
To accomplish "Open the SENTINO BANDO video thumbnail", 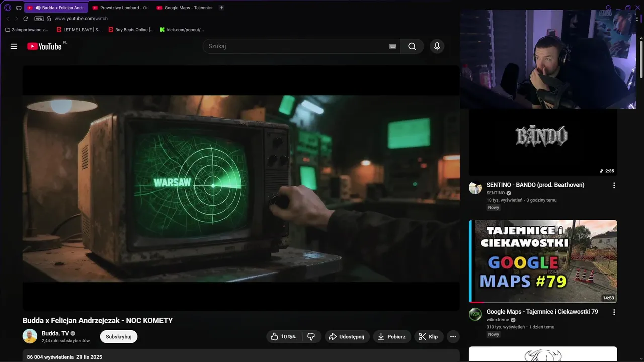I will [543, 142].
